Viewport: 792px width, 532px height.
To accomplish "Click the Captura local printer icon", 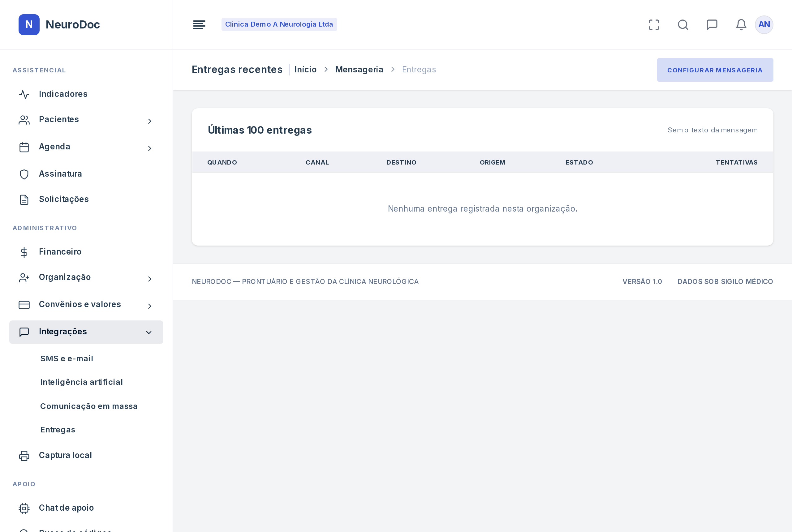I will [24, 456].
